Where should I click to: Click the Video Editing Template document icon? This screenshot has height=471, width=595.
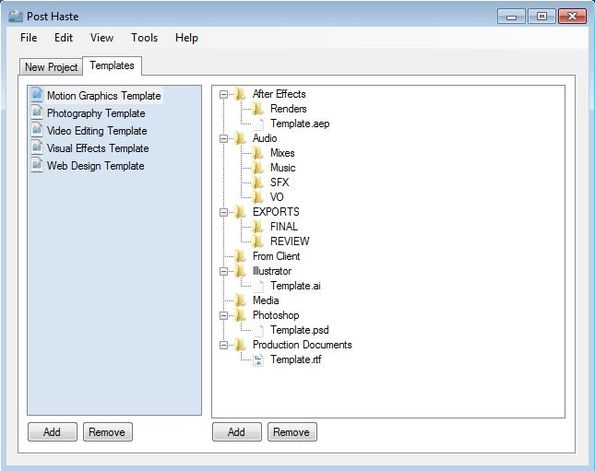click(37, 130)
